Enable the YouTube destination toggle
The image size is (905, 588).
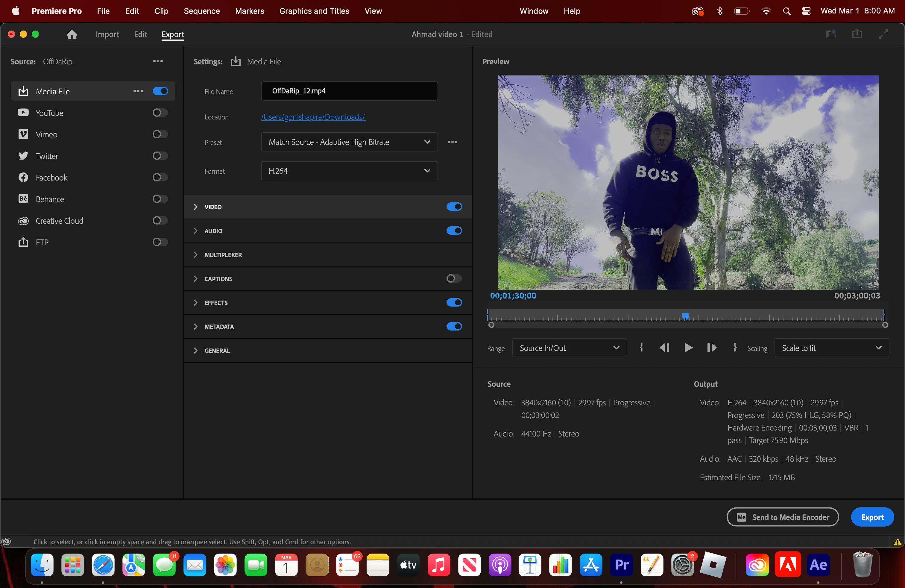tap(160, 113)
